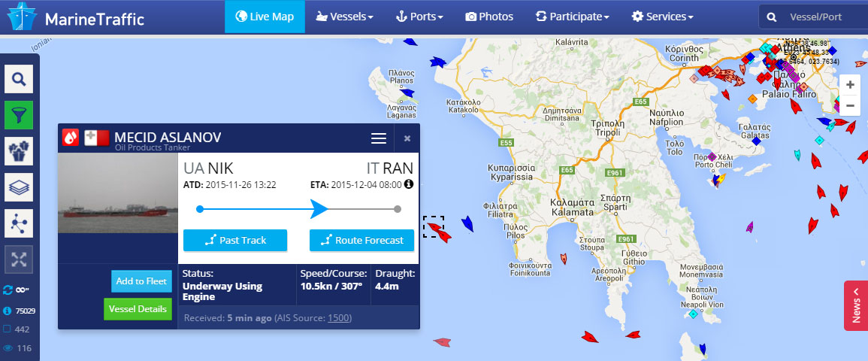
Task: Click the eye icon showing 116
Action: pyautogui.click(x=8, y=348)
